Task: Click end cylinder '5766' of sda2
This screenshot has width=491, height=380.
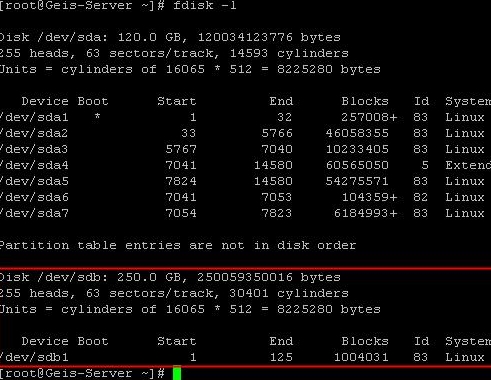Action: [x=277, y=133]
